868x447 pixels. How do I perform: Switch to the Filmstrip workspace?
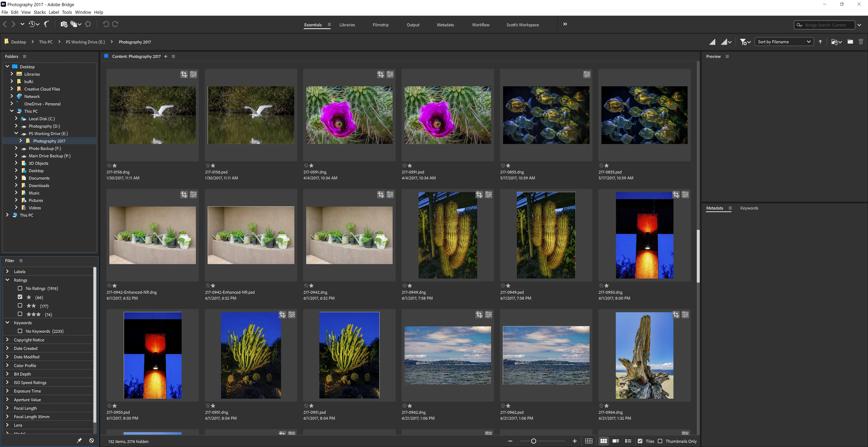380,25
